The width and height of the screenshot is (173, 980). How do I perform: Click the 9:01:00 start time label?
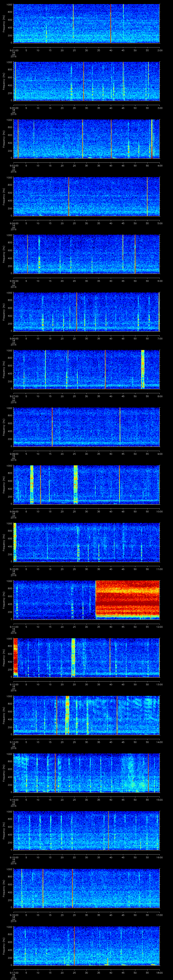14,50
